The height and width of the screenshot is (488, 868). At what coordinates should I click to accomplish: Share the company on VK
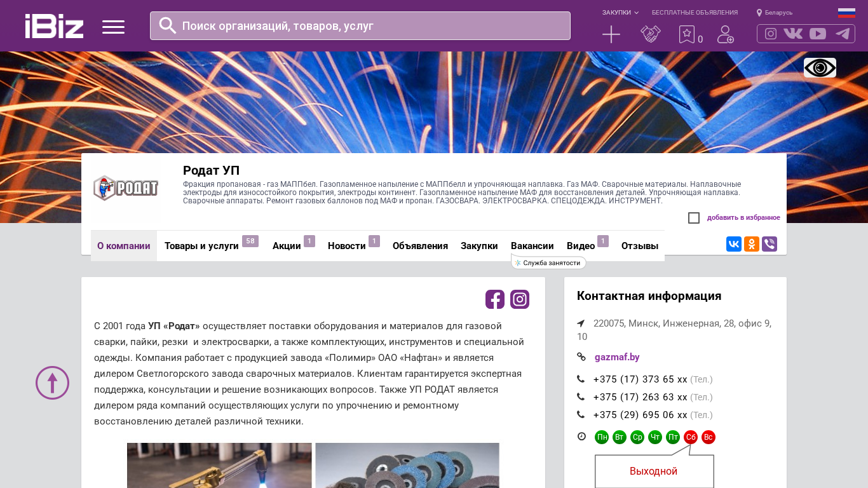[734, 244]
